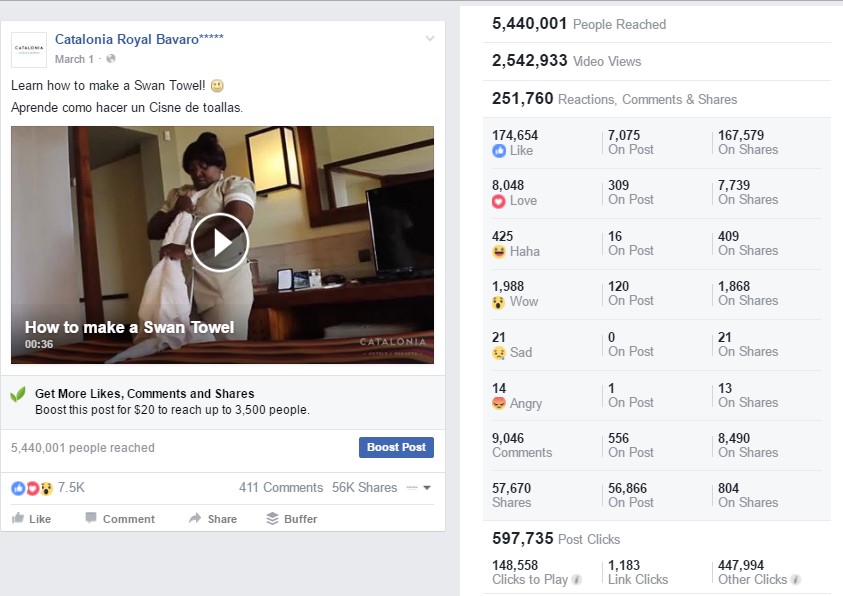The image size is (843, 596).
Task: Open the audience selector dropdown beside shares
Action: 419,488
